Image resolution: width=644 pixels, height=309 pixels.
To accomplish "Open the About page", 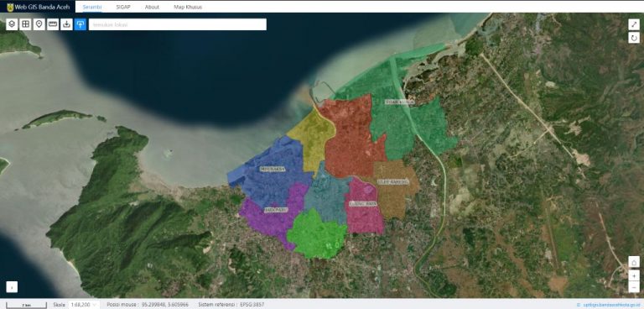I will (152, 7).
